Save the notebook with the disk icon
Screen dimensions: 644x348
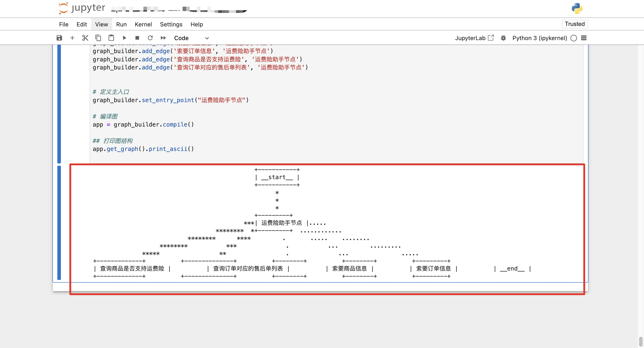[59, 38]
